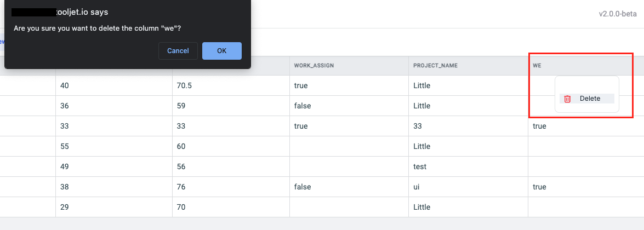The image size is (644, 230).
Task: Click the project name cell containing 33
Action: (418, 126)
